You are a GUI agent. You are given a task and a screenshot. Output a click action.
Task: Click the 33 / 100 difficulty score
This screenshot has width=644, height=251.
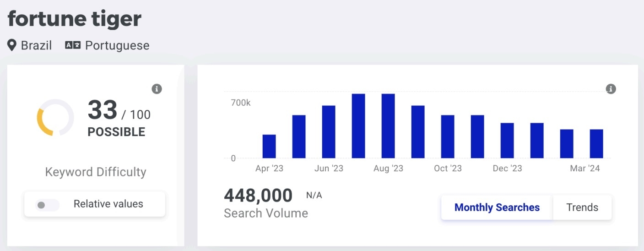click(119, 111)
